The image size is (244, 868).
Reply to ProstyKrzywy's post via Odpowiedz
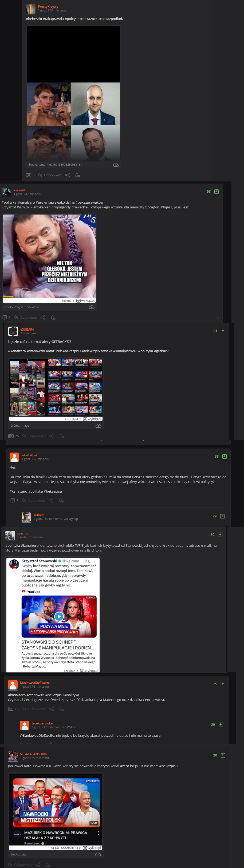(x=50, y=175)
